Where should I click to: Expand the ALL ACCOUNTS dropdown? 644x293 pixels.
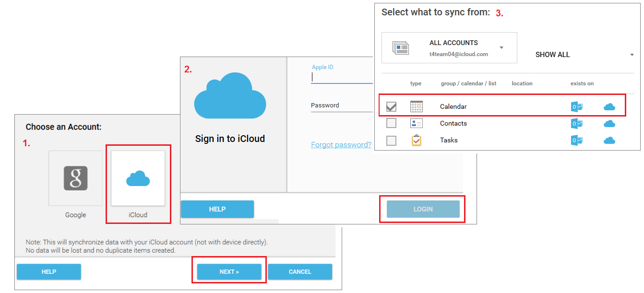click(501, 48)
